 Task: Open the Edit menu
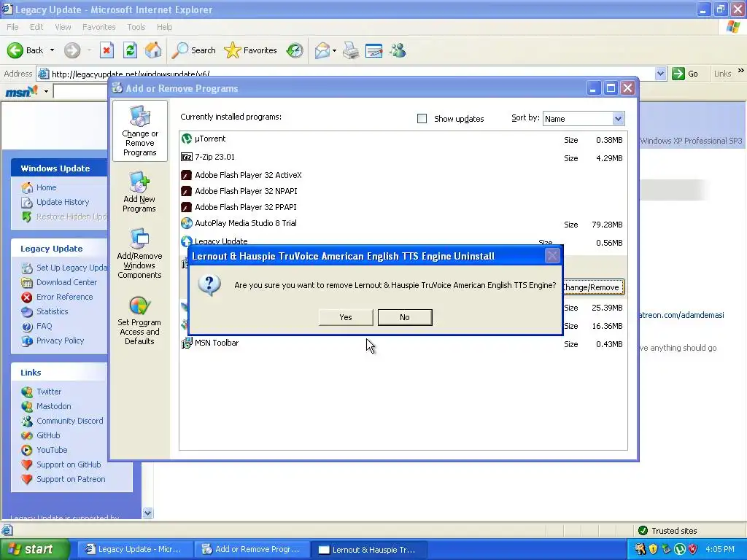point(36,27)
